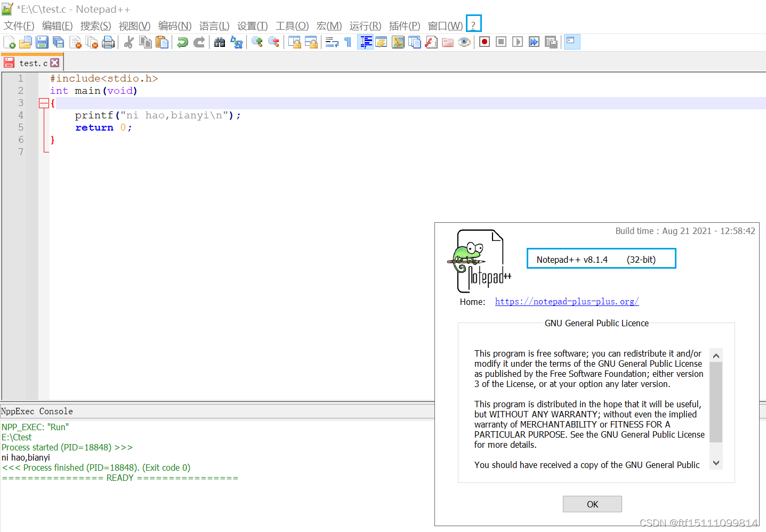Image resolution: width=766 pixels, height=532 pixels.
Task: Open the 设置(T) menu
Action: coord(252,26)
